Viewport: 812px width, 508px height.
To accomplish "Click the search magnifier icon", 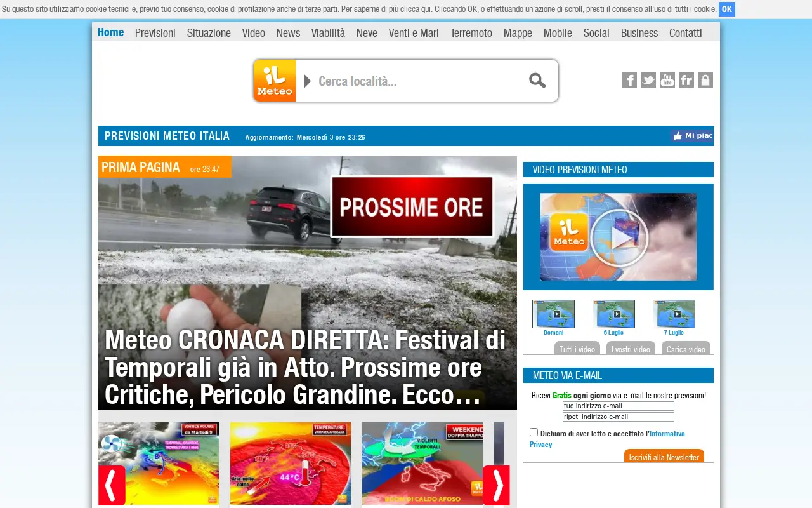I will tap(537, 81).
